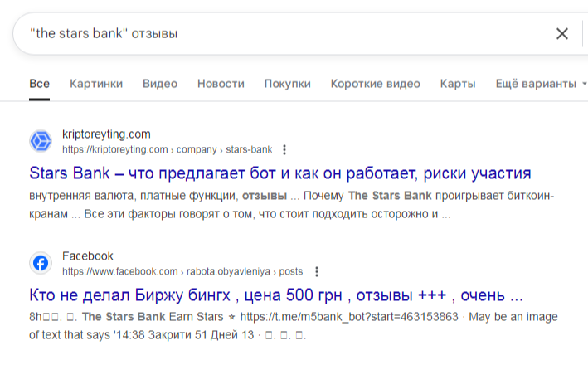
Task: Clear the search query with X icon
Action: tap(562, 34)
